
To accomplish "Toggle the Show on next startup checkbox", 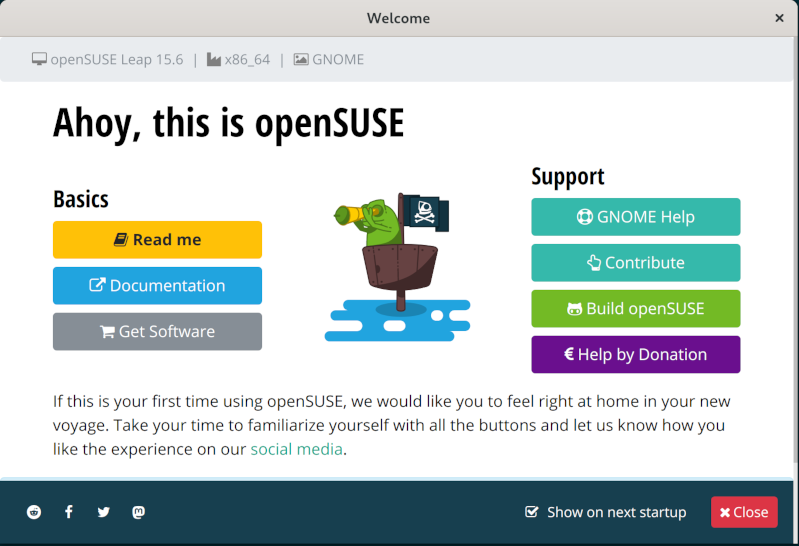I will pyautogui.click(x=532, y=512).
